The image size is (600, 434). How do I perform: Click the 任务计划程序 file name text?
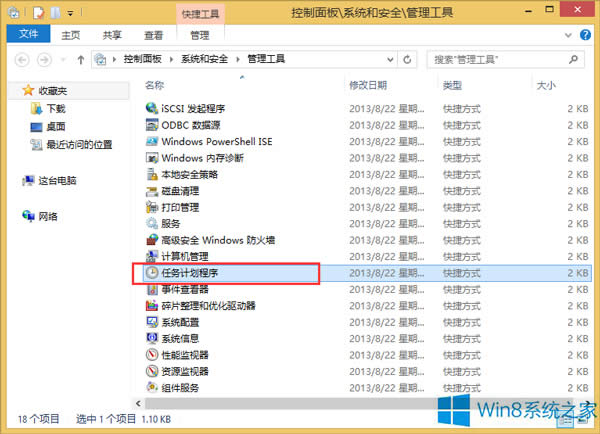pyautogui.click(x=189, y=273)
